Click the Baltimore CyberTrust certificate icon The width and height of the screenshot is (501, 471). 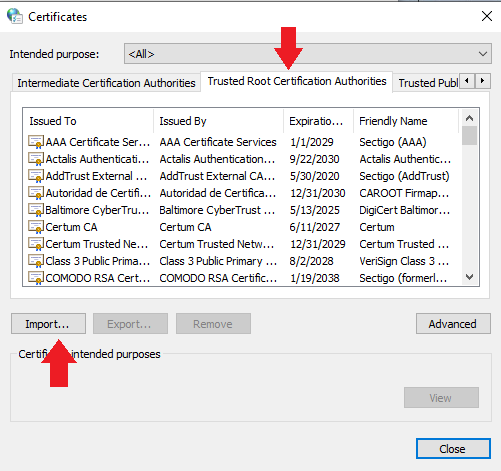[36, 210]
